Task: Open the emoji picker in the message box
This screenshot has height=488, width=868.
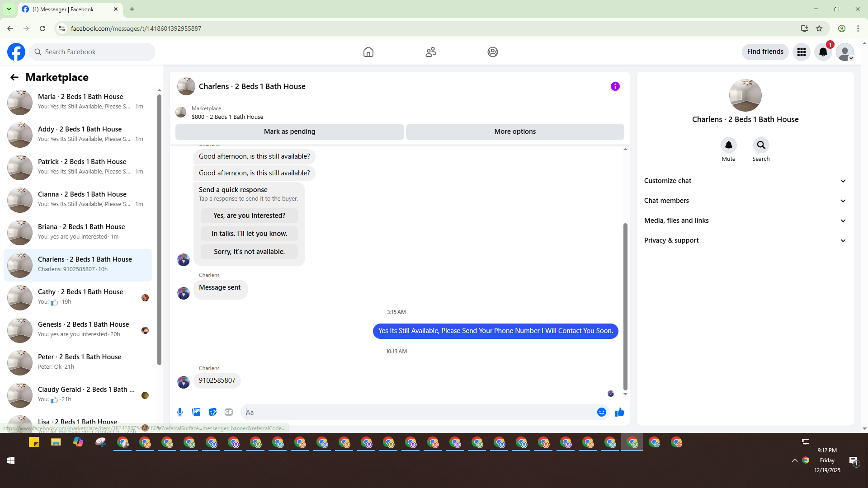Action: (601, 412)
